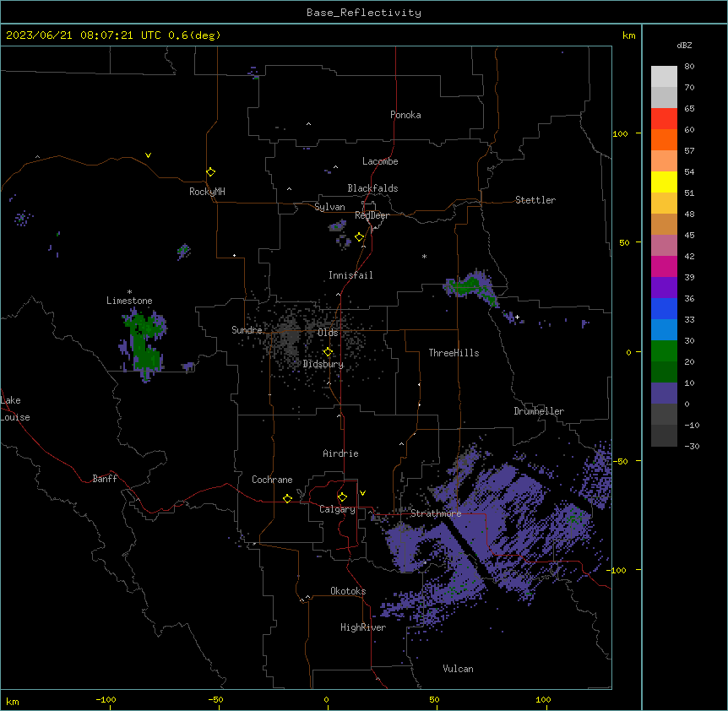Select the red 60-65 dBZ legend swatch
The image size is (728, 711).
(x=664, y=119)
